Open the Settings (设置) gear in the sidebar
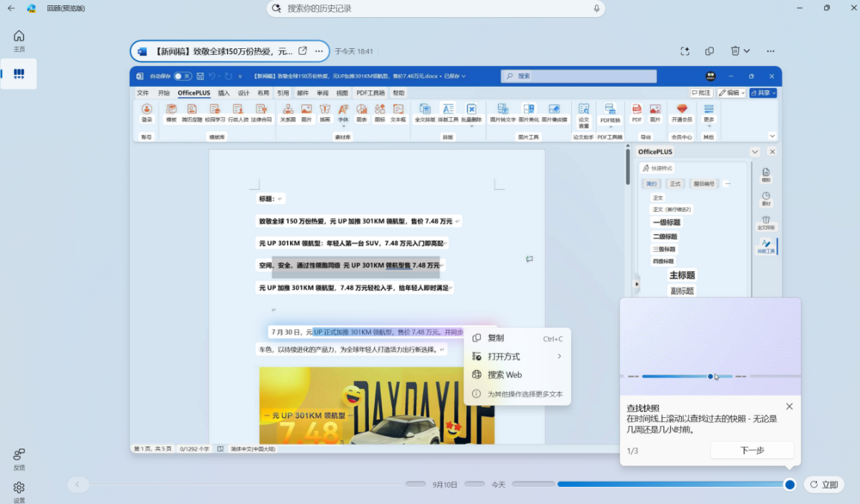 coord(19,491)
